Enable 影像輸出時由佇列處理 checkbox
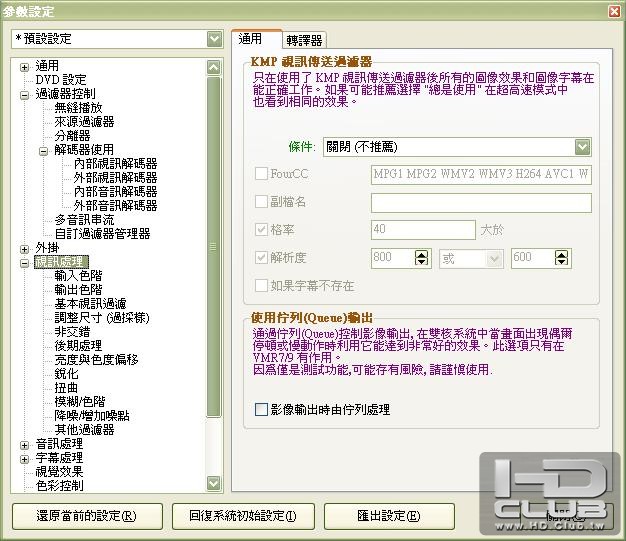The height and width of the screenshot is (541, 626). [x=261, y=409]
